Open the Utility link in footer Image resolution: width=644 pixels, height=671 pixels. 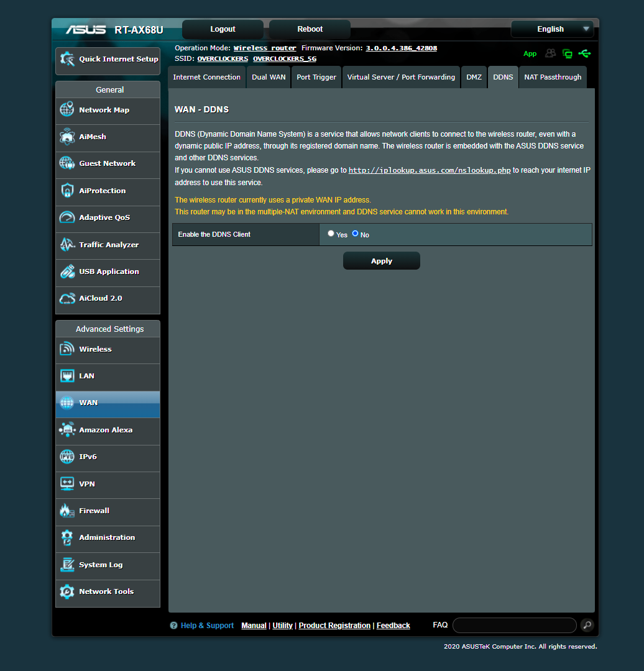coord(283,626)
